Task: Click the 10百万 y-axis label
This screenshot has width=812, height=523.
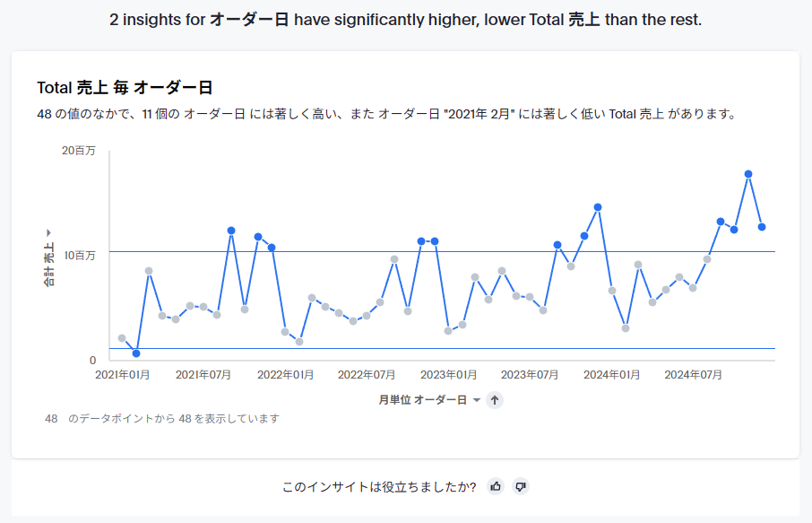Action: [x=78, y=256]
